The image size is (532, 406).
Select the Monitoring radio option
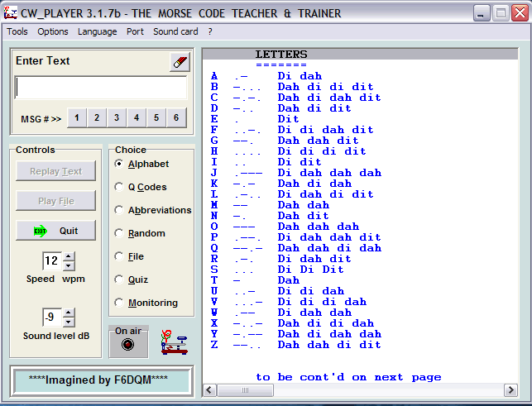coord(120,303)
